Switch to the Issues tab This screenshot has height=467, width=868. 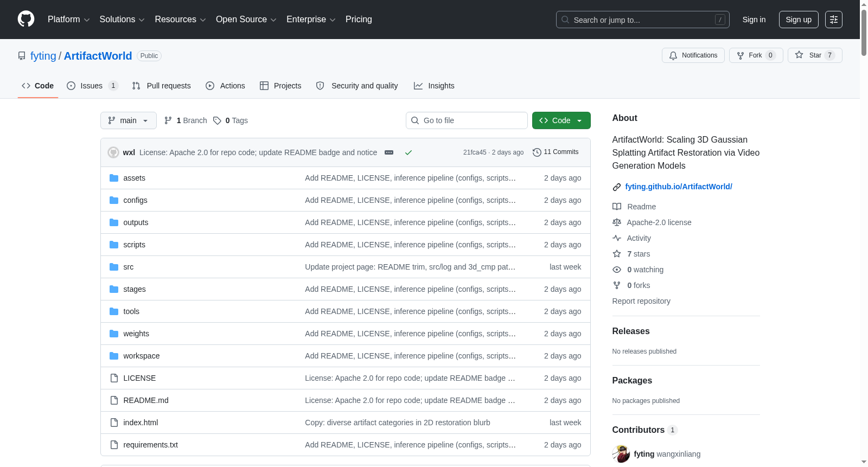tap(92, 86)
